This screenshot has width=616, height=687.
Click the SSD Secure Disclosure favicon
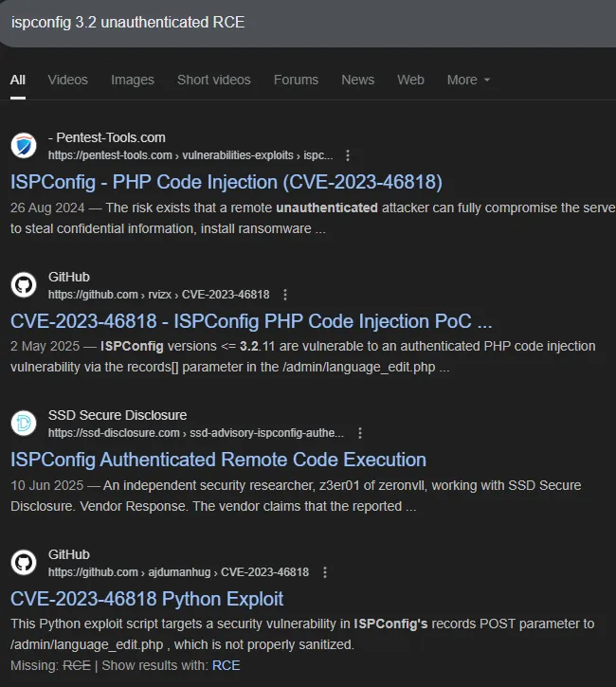(x=24, y=424)
